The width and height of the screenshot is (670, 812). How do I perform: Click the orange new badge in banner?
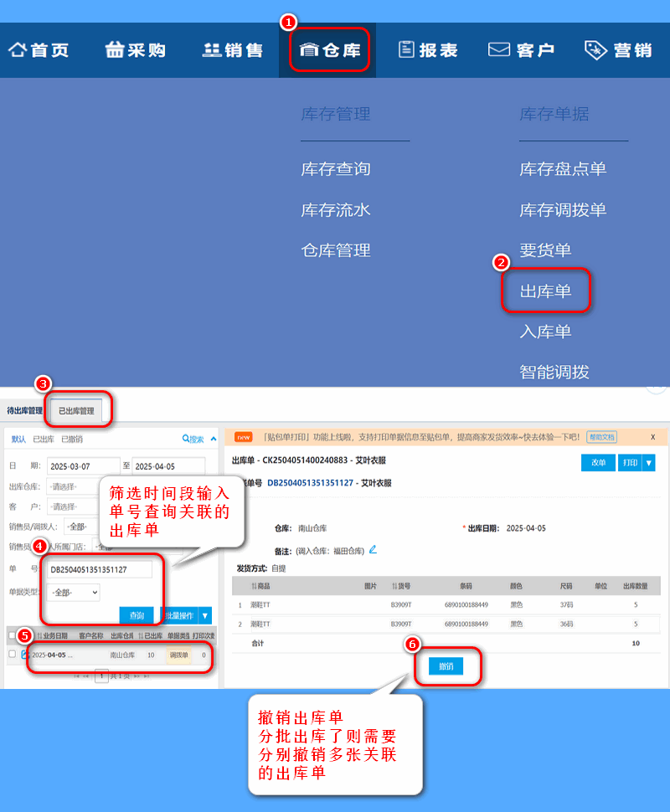[x=244, y=437]
